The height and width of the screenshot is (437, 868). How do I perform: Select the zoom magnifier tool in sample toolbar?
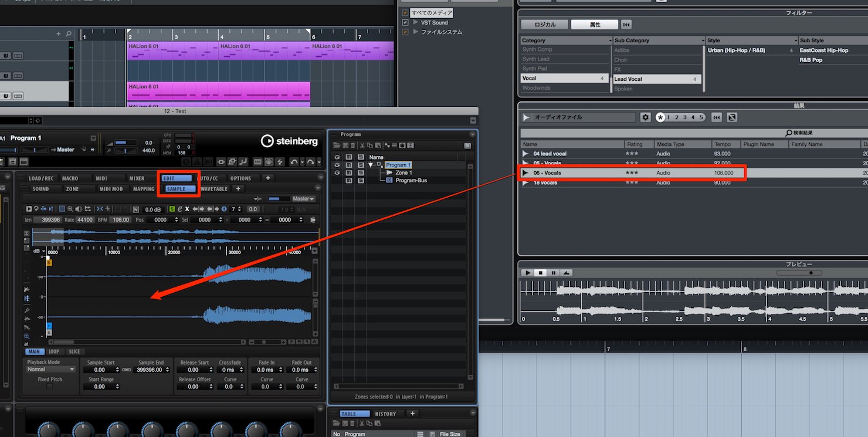[70, 209]
